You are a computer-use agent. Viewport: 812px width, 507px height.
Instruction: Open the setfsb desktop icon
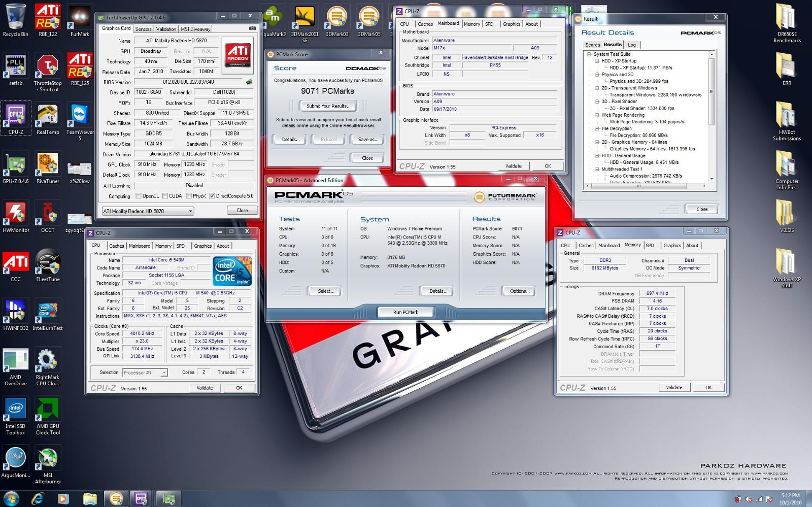point(15,70)
